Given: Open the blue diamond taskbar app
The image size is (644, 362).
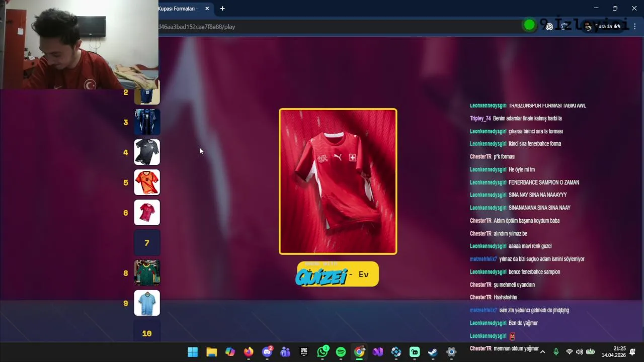Looking at the screenshot, I should [x=396, y=352].
